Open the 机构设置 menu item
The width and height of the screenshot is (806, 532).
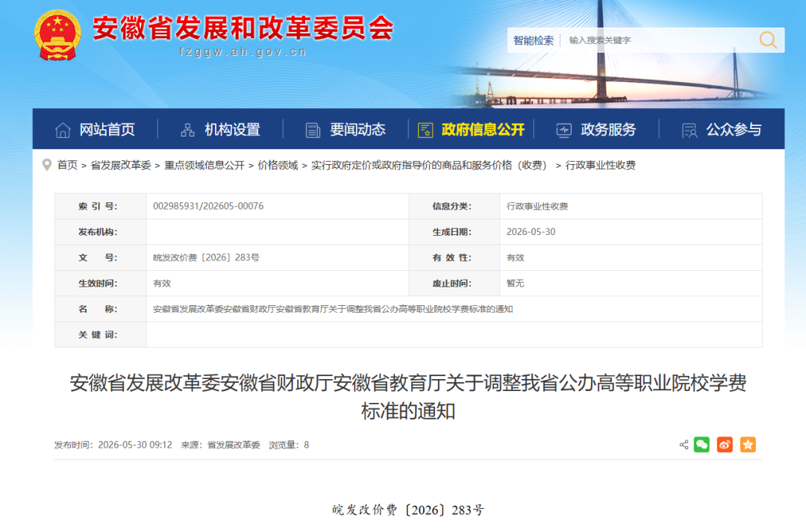coord(220,130)
